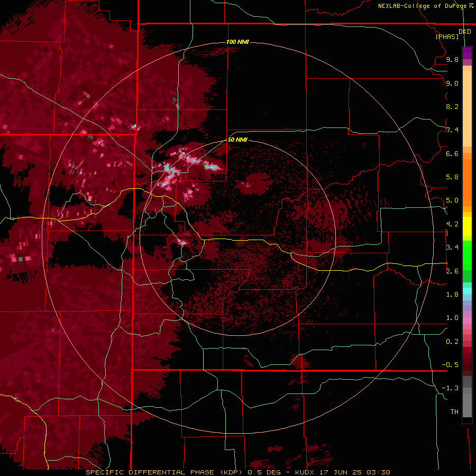Click the bright green color bar segment
The width and height of the screenshot is (476, 476).
(467, 255)
